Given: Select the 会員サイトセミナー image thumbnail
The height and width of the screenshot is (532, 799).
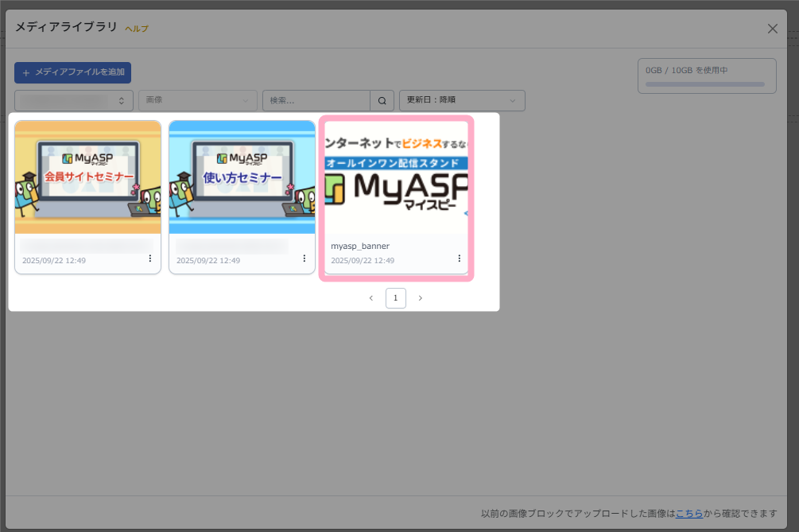Looking at the screenshot, I should 87,177.
